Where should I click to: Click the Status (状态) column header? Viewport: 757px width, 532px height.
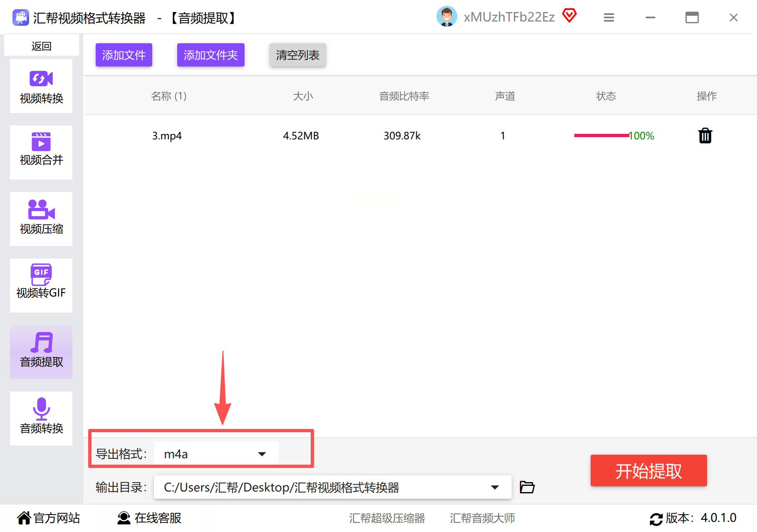click(x=606, y=96)
